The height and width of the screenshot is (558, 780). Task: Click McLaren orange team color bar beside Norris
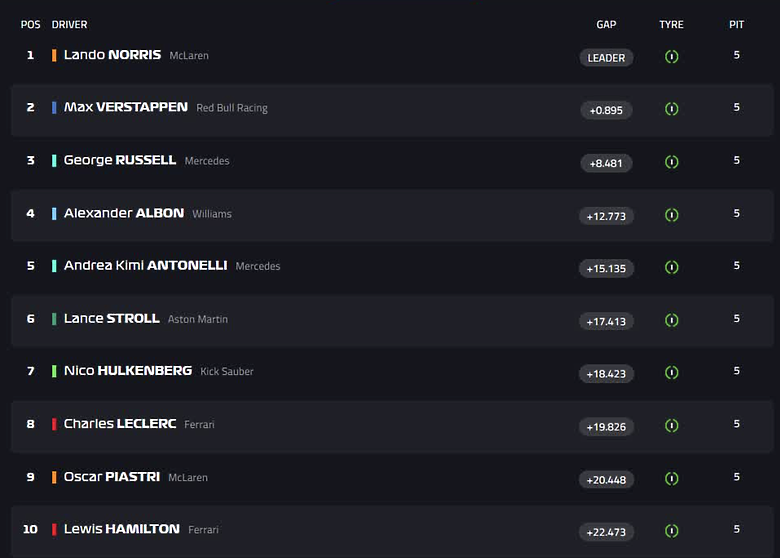54,55
